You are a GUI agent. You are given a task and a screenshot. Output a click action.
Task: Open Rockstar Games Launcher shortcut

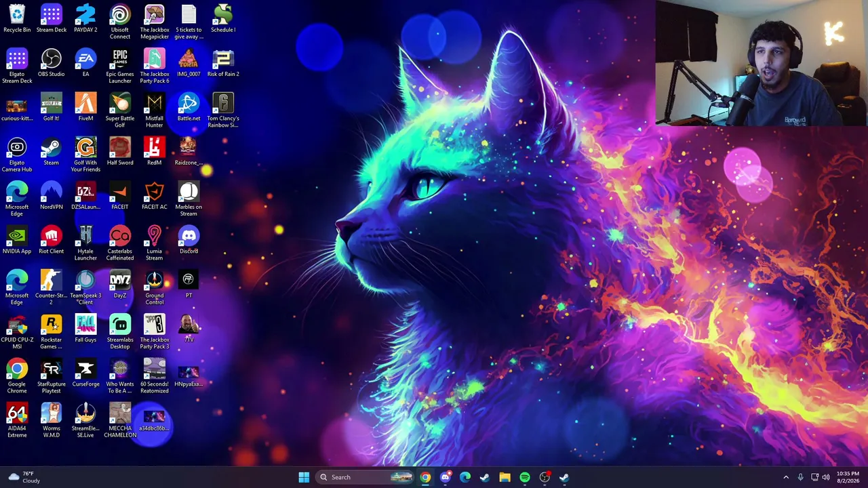pos(51,332)
